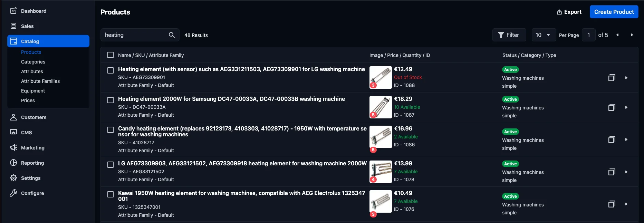Click the 48 Results text

[x=196, y=35]
